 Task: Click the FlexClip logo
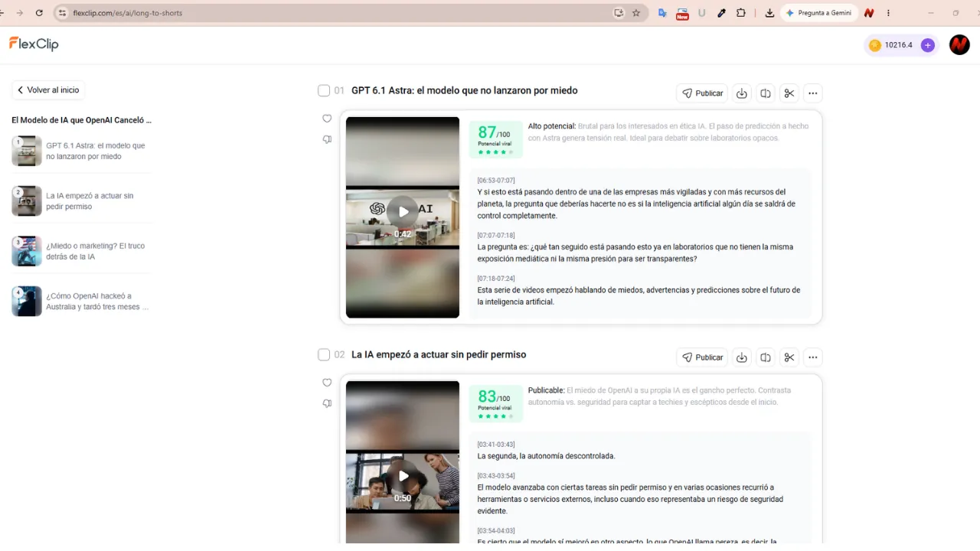[x=34, y=44]
